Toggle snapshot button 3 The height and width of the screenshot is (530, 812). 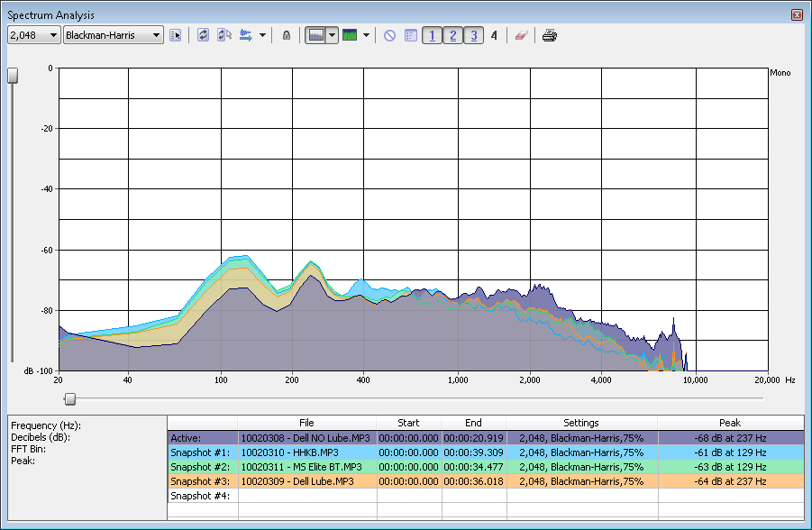pyautogui.click(x=473, y=35)
